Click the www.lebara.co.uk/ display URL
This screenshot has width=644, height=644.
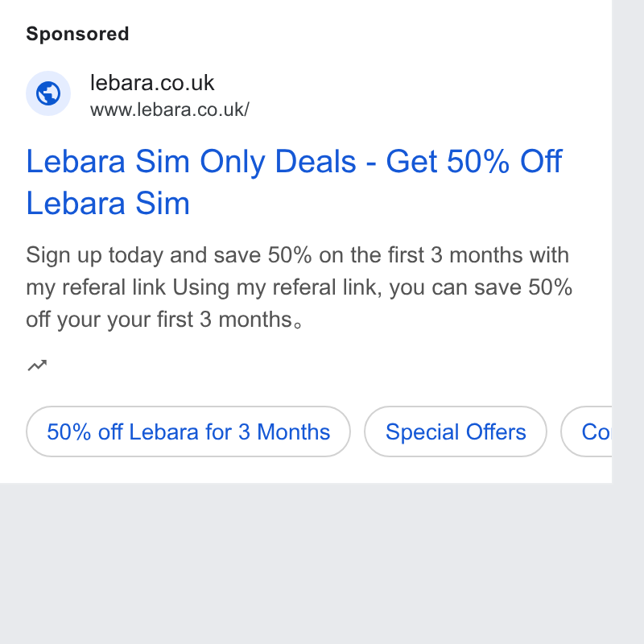point(170,110)
